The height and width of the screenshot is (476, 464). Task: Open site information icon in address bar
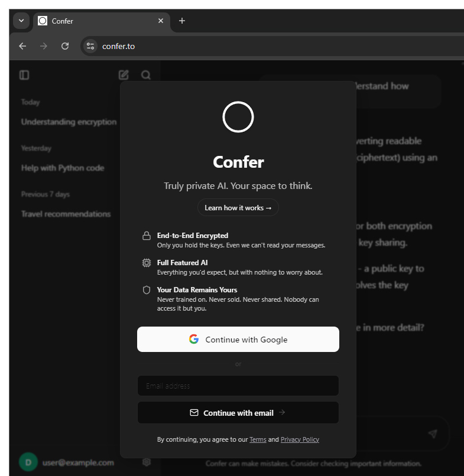pyautogui.click(x=90, y=46)
